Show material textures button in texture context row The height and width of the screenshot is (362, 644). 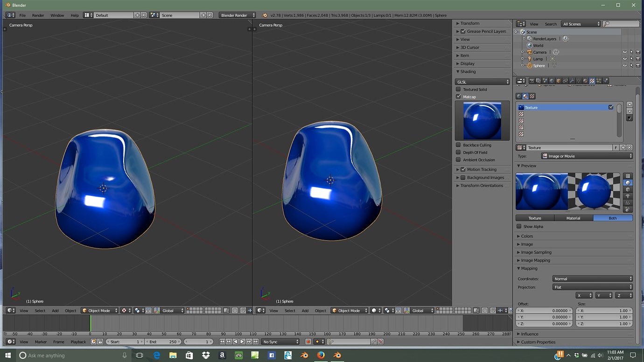[x=525, y=96]
